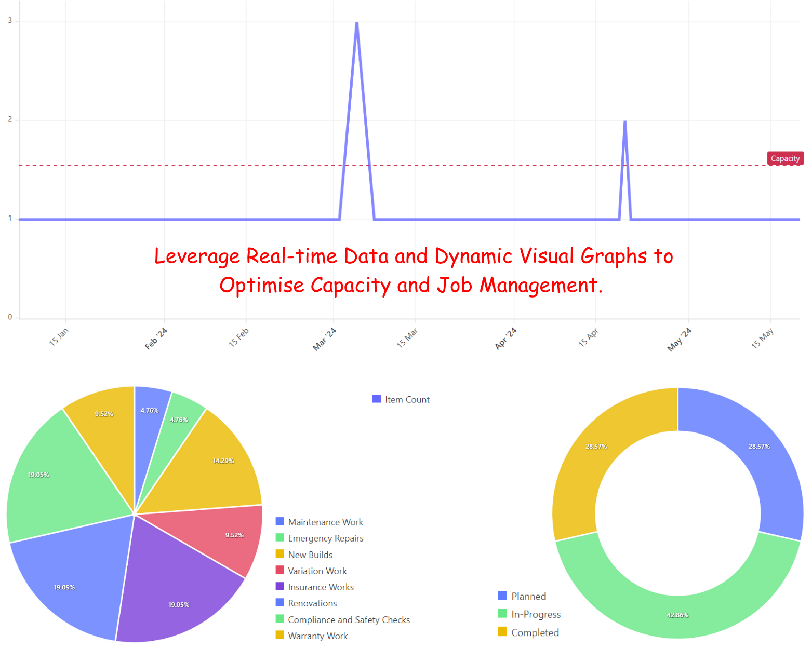812x649 pixels.
Task: Click the red Capacity annotation label
Action: (785, 158)
